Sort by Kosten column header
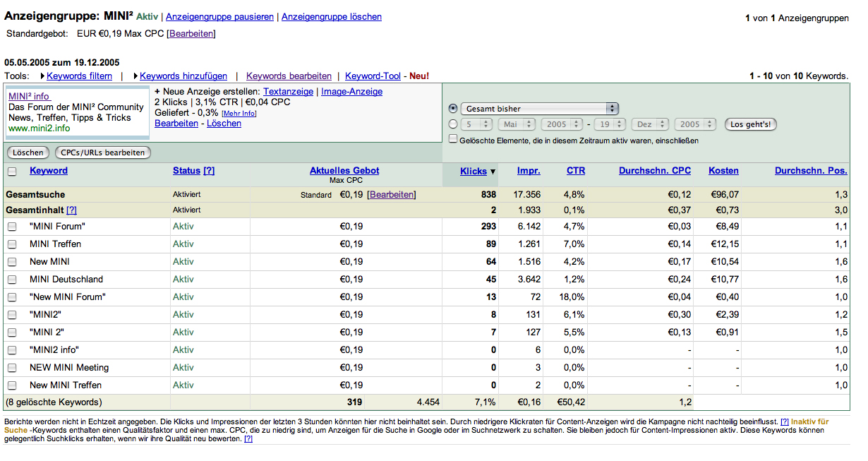The width and height of the screenshot is (868, 461). (x=724, y=171)
